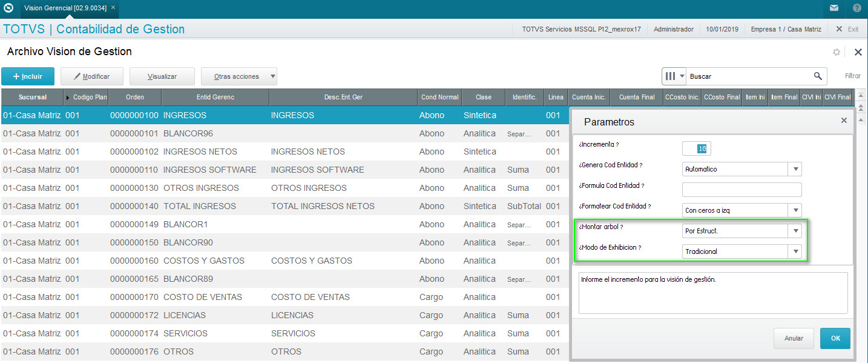Click the TOTVS Servicios MSSQL P12_mexrox17 label
Screen dimensions: 868x363
tap(581, 29)
